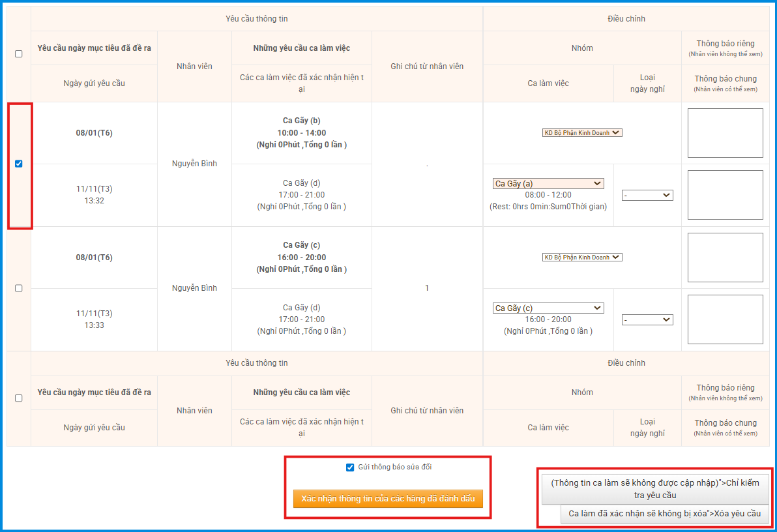The width and height of the screenshot is (777, 532).
Task: Toggle the 'Gửi thông báo sửa đổi' checkbox
Action: [350, 467]
